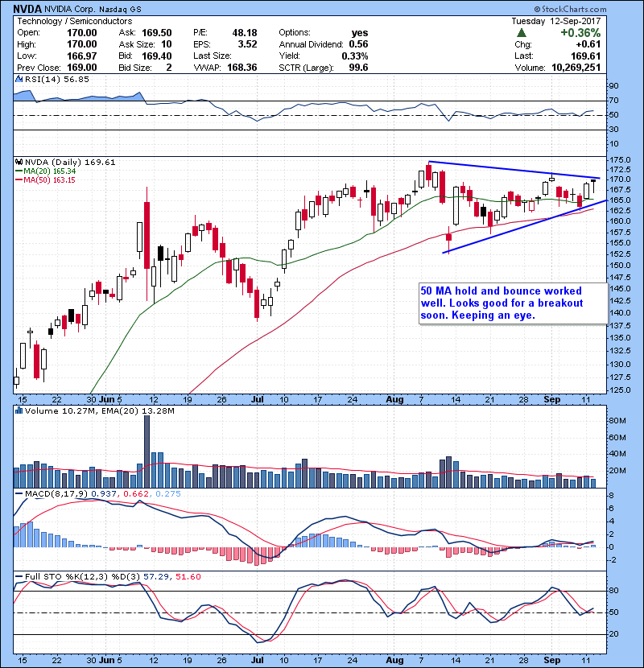644x668 pixels.
Task: Click the MACD(8,17,9) legend marker
Action: pyautogui.click(x=18, y=492)
